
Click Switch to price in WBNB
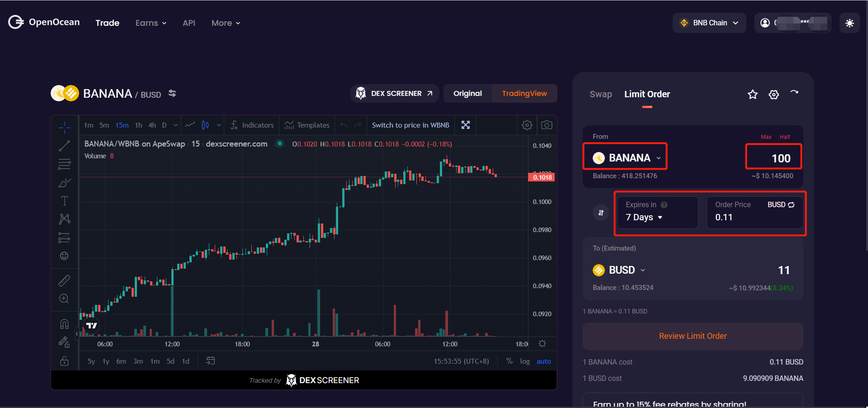(410, 125)
